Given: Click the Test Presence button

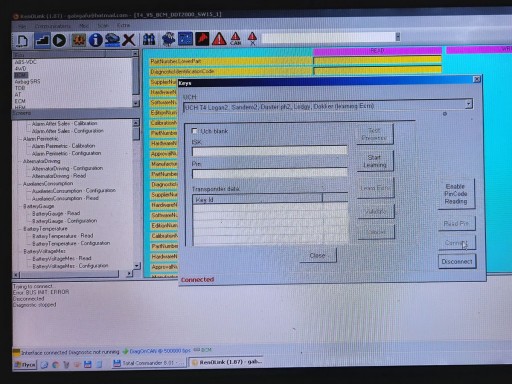Looking at the screenshot, I should (x=374, y=134).
